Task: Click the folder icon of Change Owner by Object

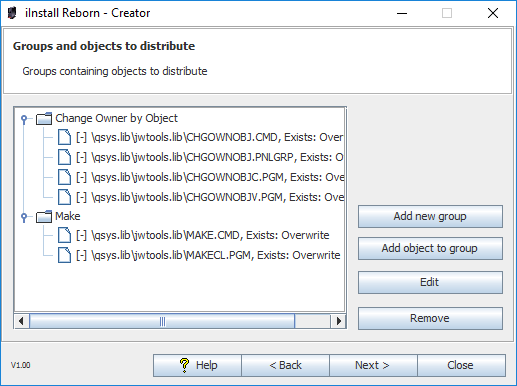Action: click(44, 118)
